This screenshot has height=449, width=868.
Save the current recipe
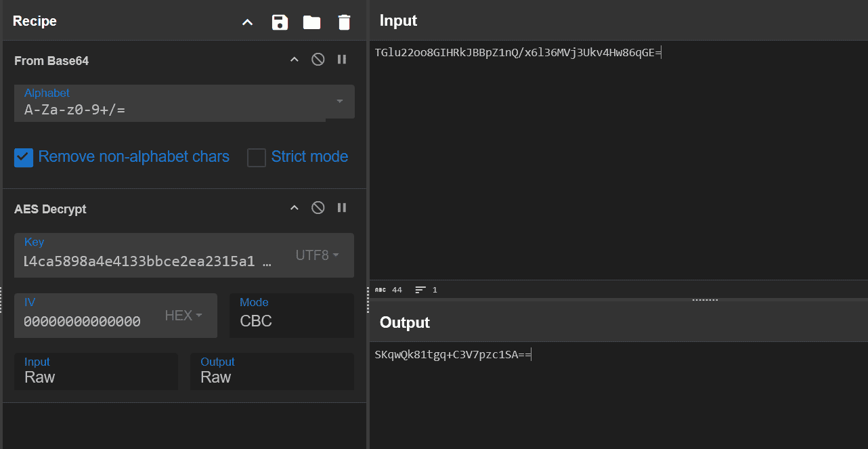[x=280, y=22]
